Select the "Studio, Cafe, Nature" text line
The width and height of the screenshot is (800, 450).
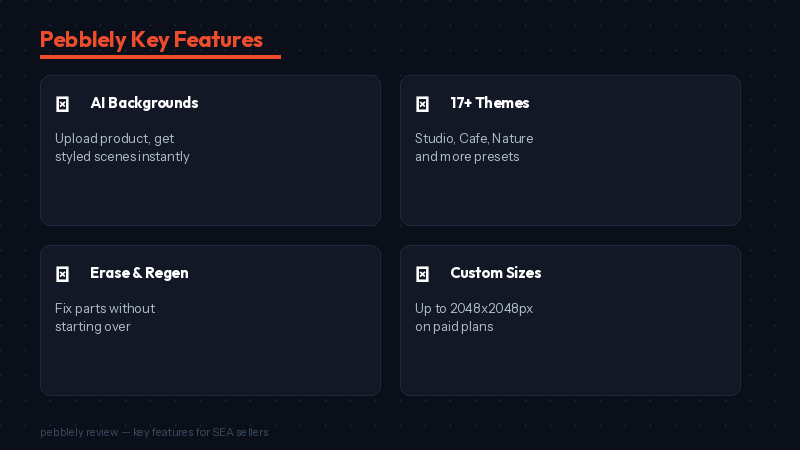(x=474, y=138)
